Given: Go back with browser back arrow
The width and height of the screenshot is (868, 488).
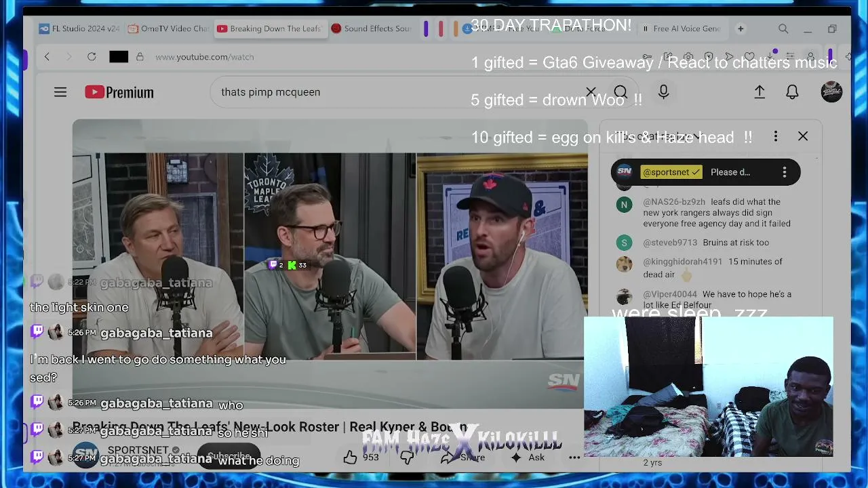Looking at the screenshot, I should pos(47,57).
